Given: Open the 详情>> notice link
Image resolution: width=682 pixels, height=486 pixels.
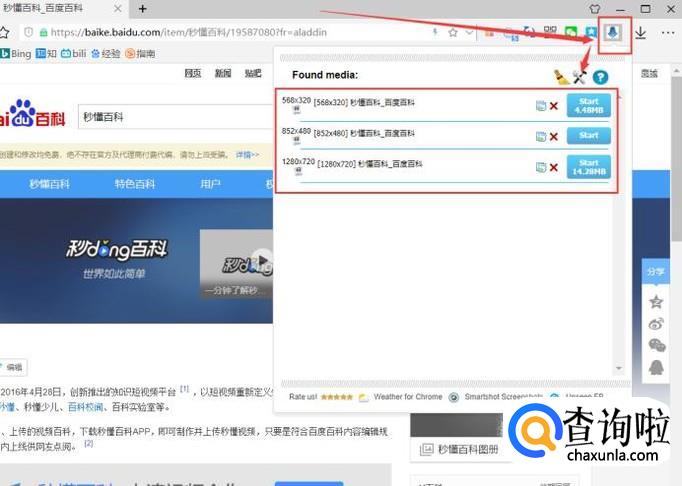Looking at the screenshot, I should click(x=247, y=154).
